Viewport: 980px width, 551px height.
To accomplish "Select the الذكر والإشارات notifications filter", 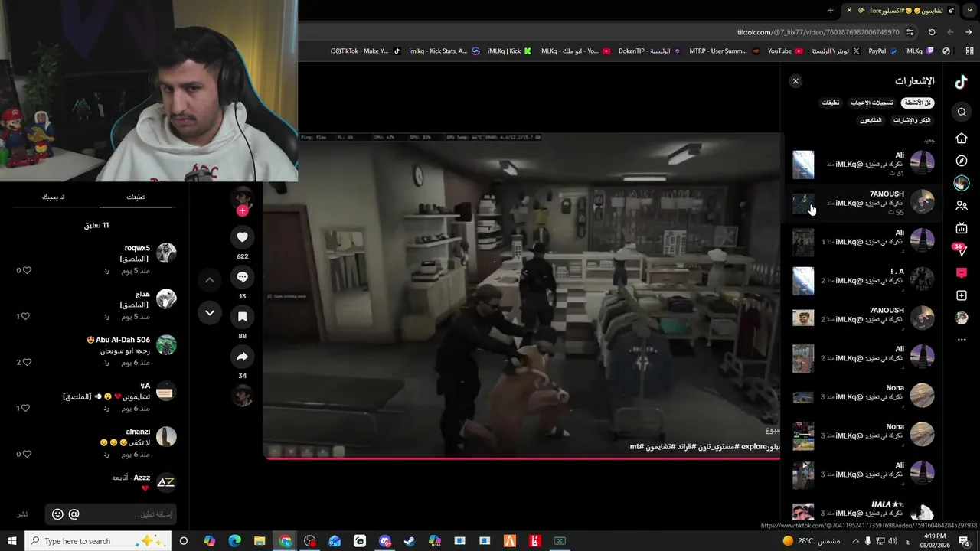I will (x=912, y=120).
